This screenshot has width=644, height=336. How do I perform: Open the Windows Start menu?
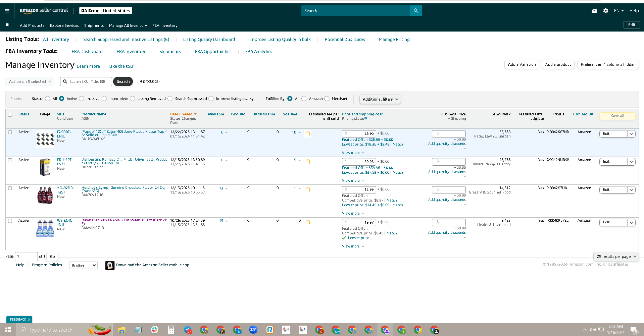point(8,330)
